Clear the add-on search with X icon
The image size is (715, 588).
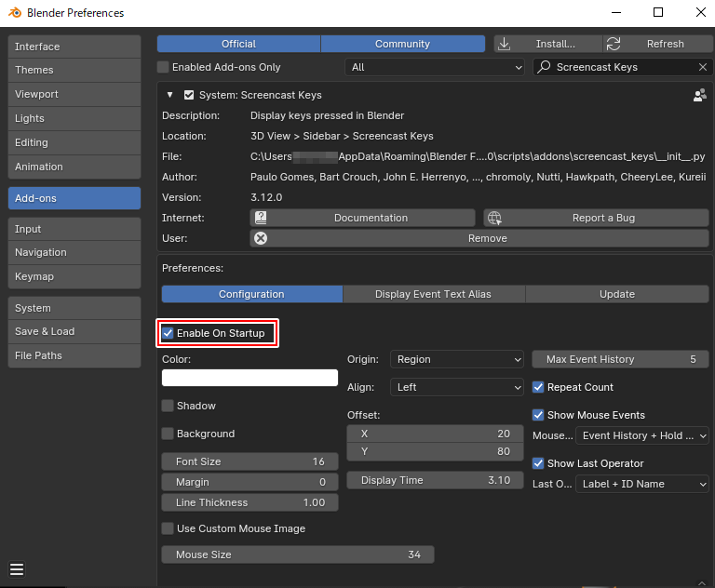tap(703, 67)
